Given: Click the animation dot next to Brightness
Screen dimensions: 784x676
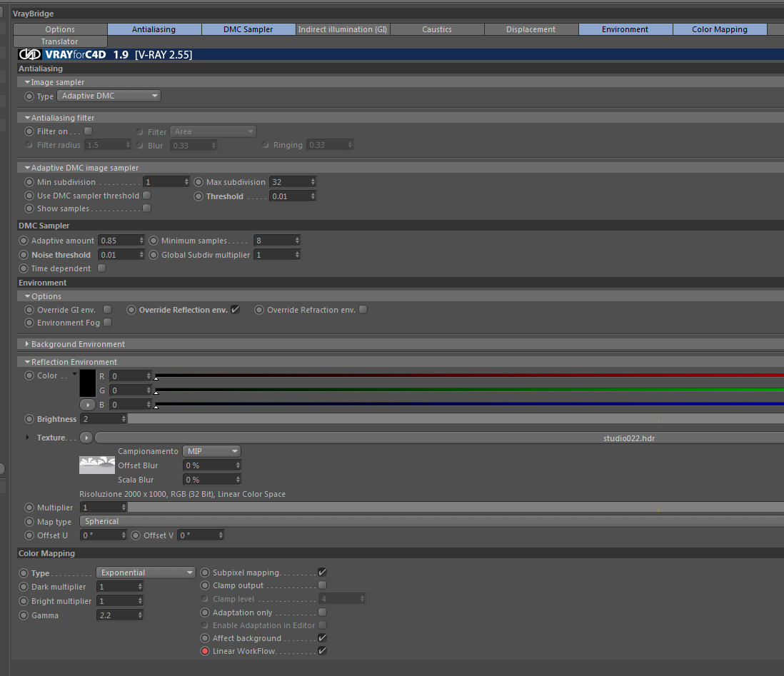Looking at the screenshot, I should [x=29, y=419].
